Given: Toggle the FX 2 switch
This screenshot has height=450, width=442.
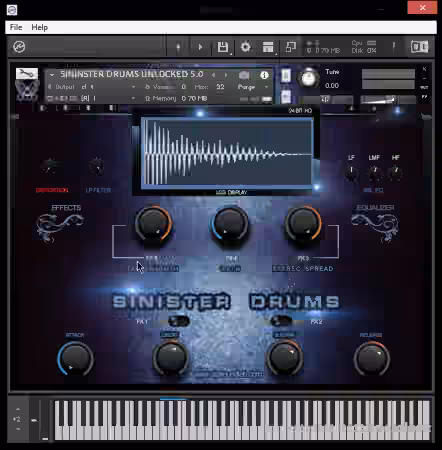Looking at the screenshot, I should click(x=281, y=321).
